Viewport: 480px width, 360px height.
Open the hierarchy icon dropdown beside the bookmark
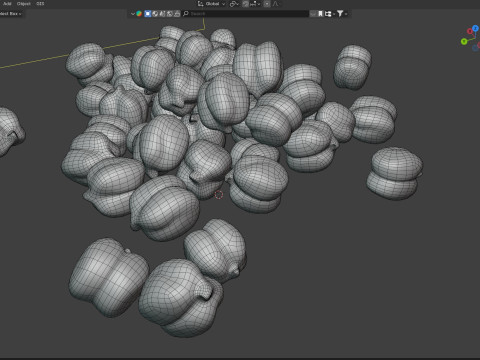pos(330,14)
